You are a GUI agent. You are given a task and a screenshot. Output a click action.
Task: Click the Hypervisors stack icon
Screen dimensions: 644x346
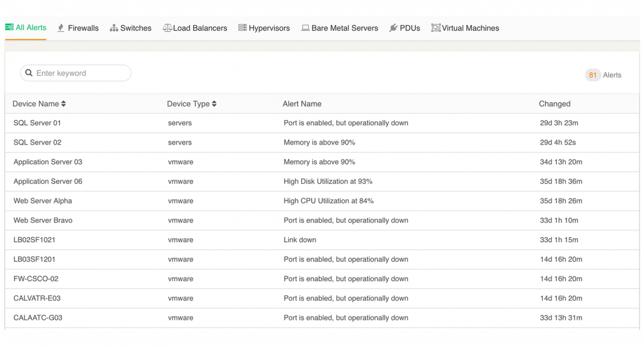coord(243,28)
